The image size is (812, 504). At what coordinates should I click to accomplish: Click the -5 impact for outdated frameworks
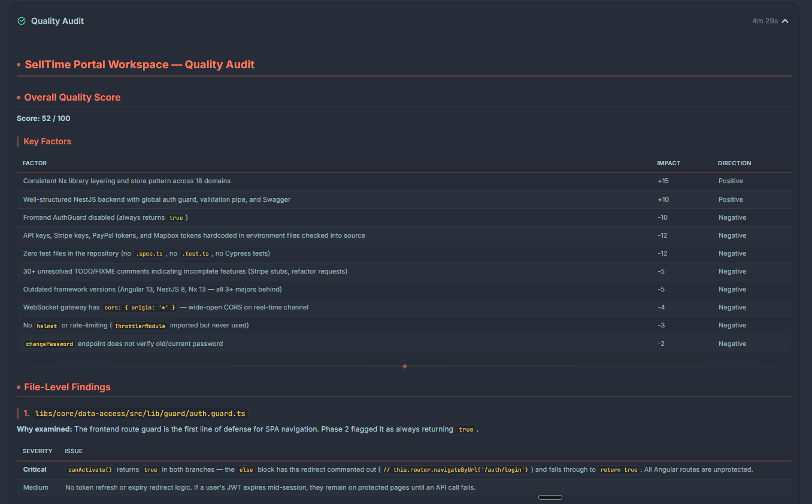pyautogui.click(x=662, y=289)
